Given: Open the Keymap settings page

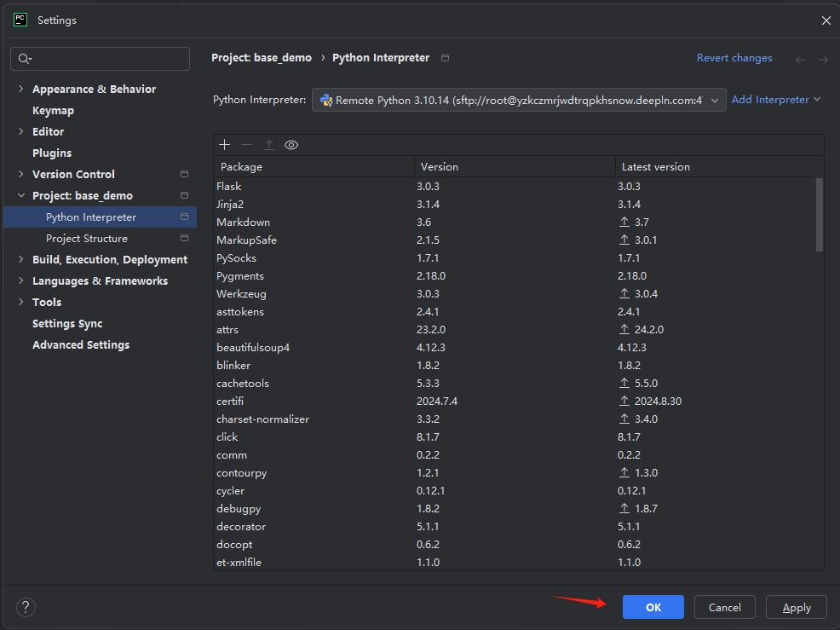Looking at the screenshot, I should click(53, 111).
